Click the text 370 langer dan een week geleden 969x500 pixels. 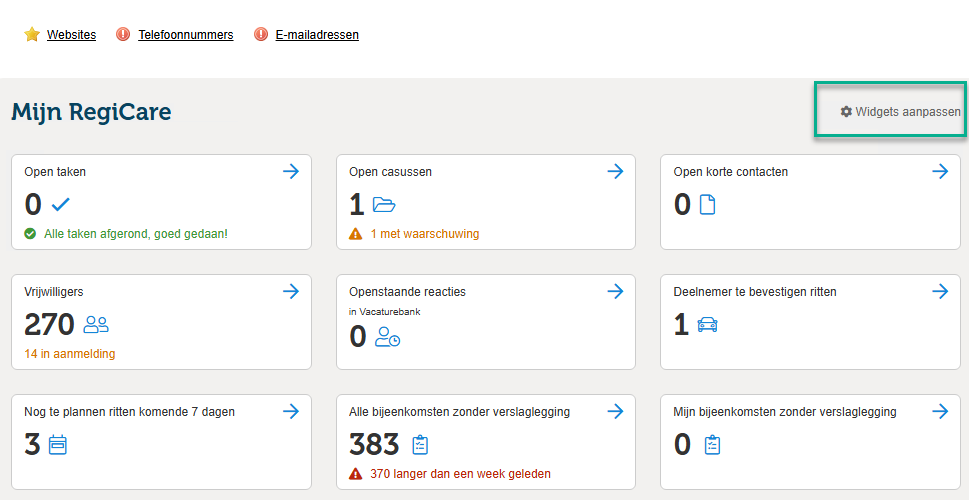coord(460,474)
